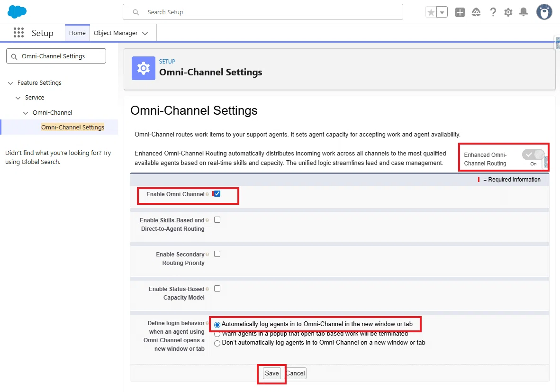Click the Quick Find box with Omni-Channel Settings

[x=56, y=56]
